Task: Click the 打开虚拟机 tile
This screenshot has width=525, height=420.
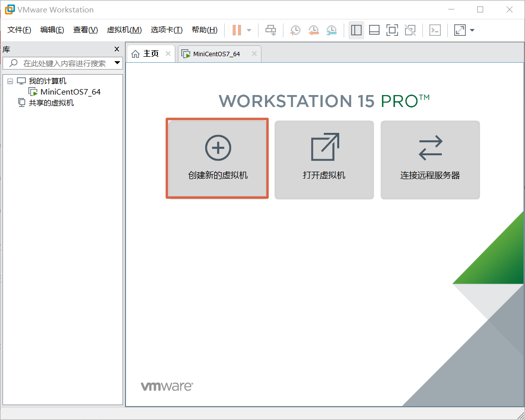Action: click(x=324, y=160)
